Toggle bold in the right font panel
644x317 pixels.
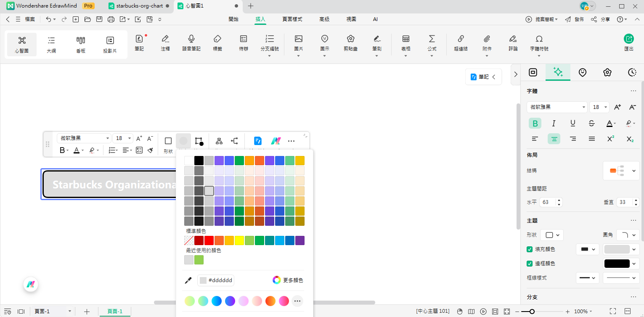point(535,123)
